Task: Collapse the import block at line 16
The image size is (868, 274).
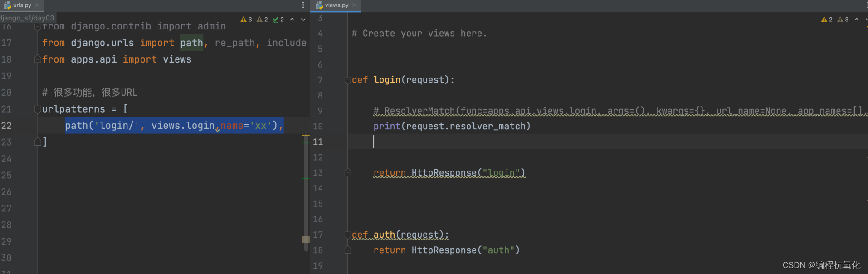Action: [38, 27]
